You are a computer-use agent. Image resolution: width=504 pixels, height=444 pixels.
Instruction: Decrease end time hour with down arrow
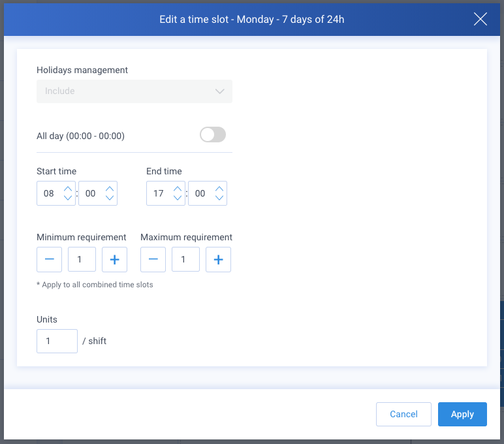pos(178,198)
